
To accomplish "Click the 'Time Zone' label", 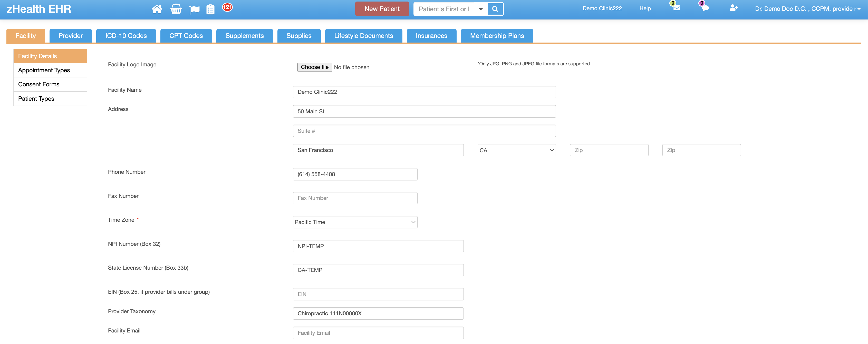I will point(121,220).
